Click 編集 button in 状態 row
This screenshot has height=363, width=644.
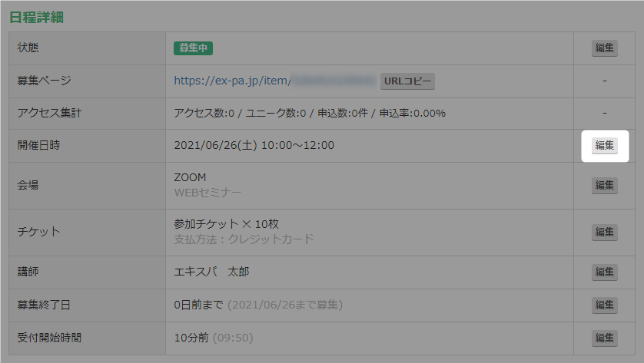click(x=604, y=48)
